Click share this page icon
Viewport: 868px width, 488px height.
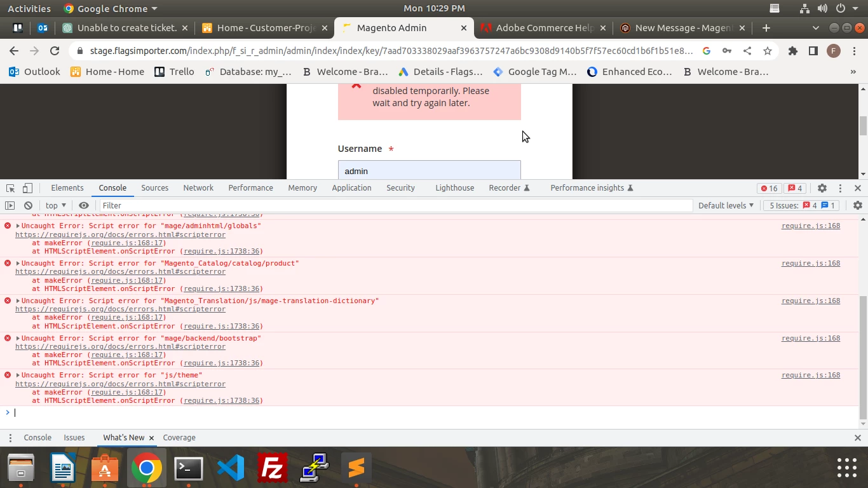(x=747, y=51)
